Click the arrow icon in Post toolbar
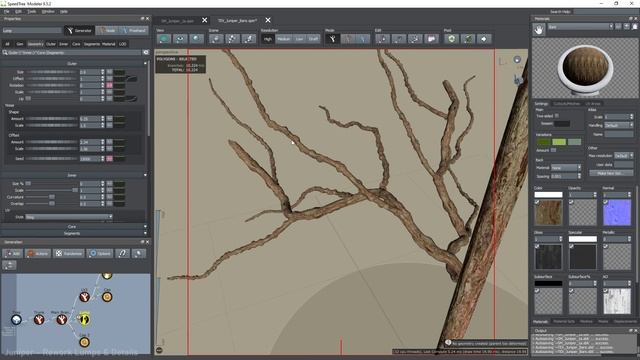This screenshot has width=640, height=360. (484, 39)
